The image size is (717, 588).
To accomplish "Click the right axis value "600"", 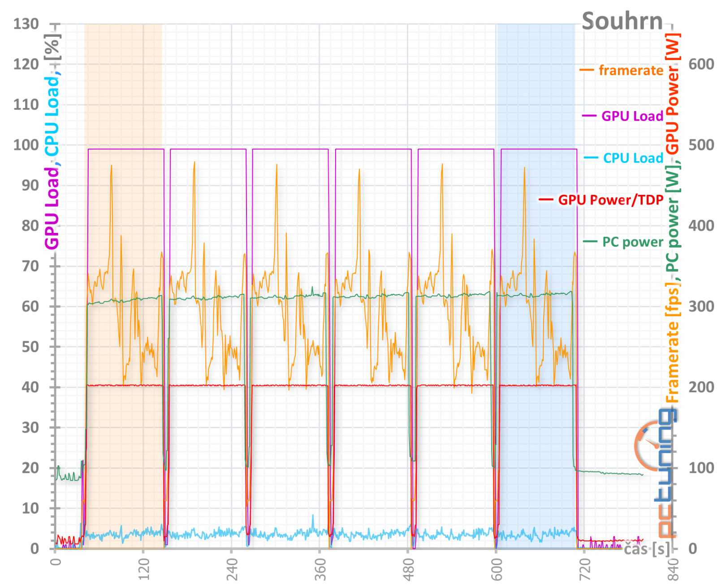I will click(x=701, y=64).
